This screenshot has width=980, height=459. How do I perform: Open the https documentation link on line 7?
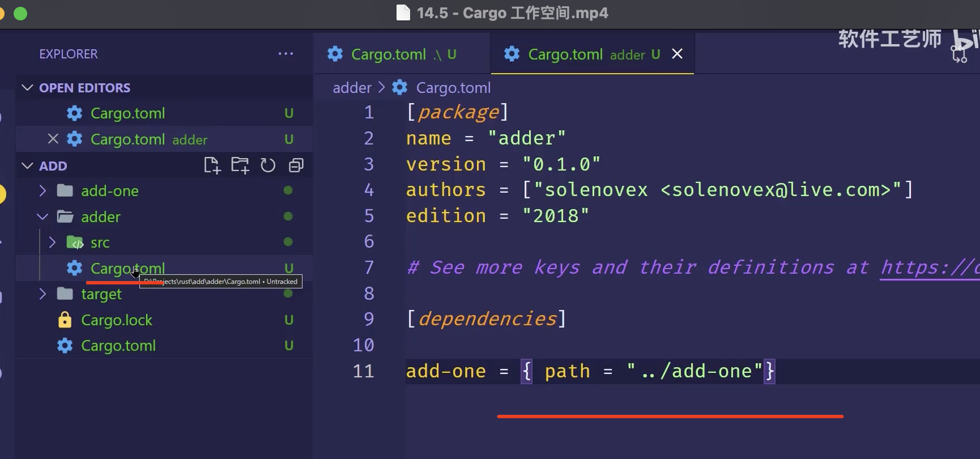pos(929,267)
